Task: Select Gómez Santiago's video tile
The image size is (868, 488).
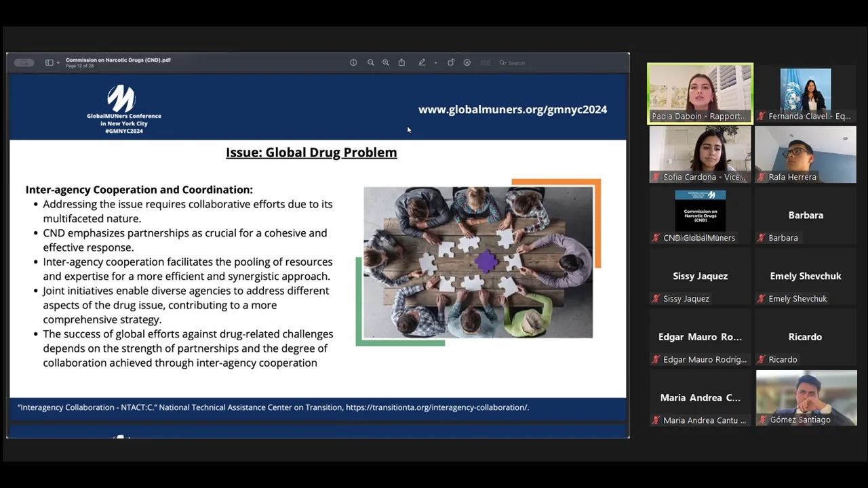Action: (x=806, y=397)
